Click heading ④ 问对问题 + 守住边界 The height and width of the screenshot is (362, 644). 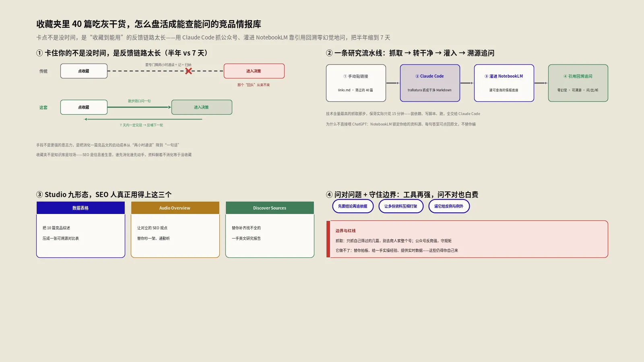(x=402, y=195)
